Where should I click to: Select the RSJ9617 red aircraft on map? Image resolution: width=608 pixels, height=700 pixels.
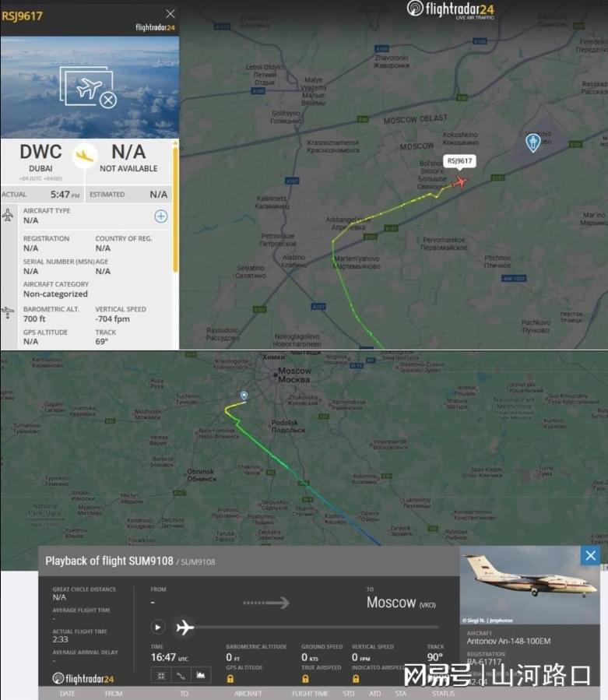tap(459, 182)
